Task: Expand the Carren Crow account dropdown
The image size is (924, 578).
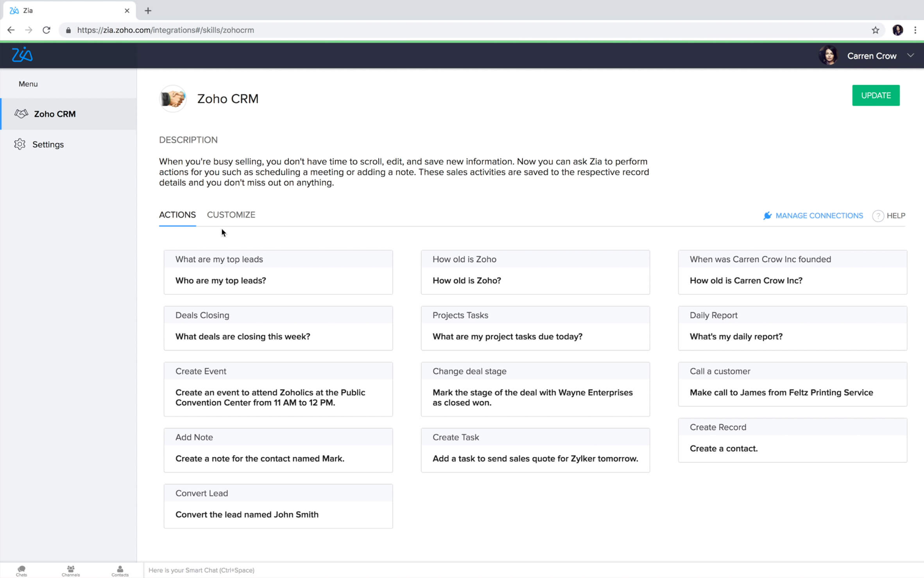Action: (910, 56)
